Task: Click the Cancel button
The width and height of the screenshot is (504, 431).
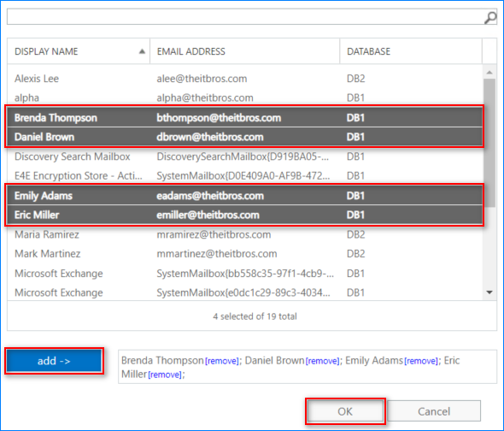Action: (x=434, y=411)
